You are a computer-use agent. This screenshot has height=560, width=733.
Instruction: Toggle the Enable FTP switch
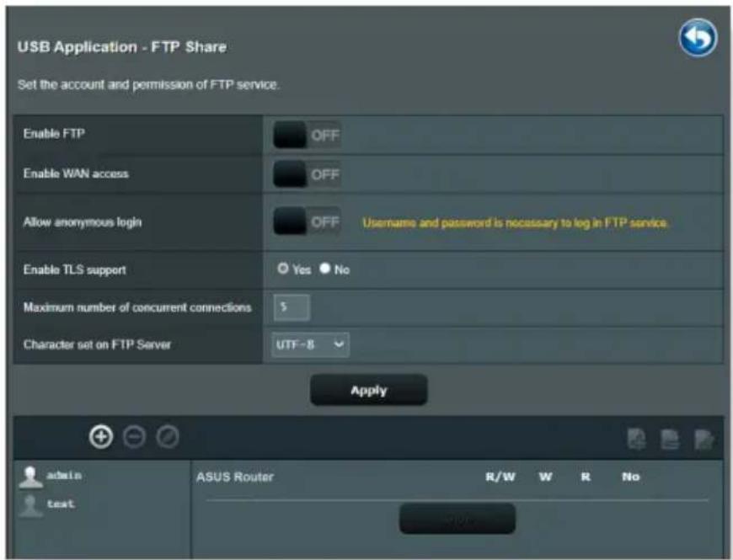(307, 135)
